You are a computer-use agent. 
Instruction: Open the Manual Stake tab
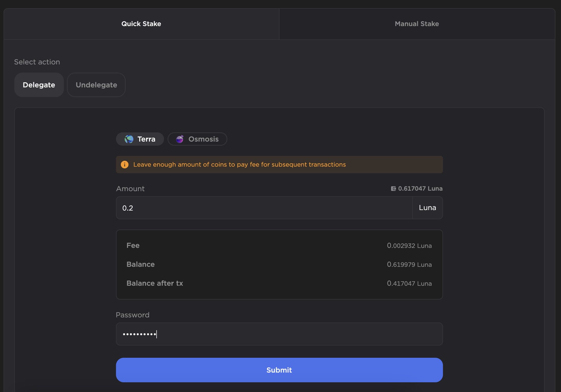click(x=417, y=24)
